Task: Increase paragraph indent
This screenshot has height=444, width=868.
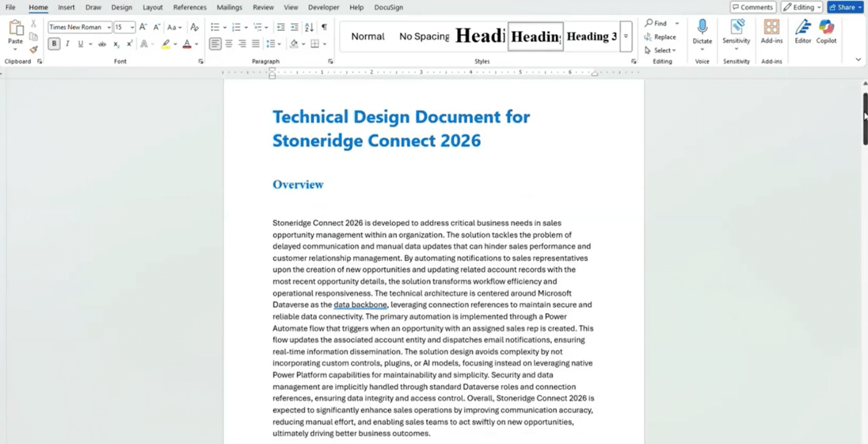Action: (x=294, y=27)
